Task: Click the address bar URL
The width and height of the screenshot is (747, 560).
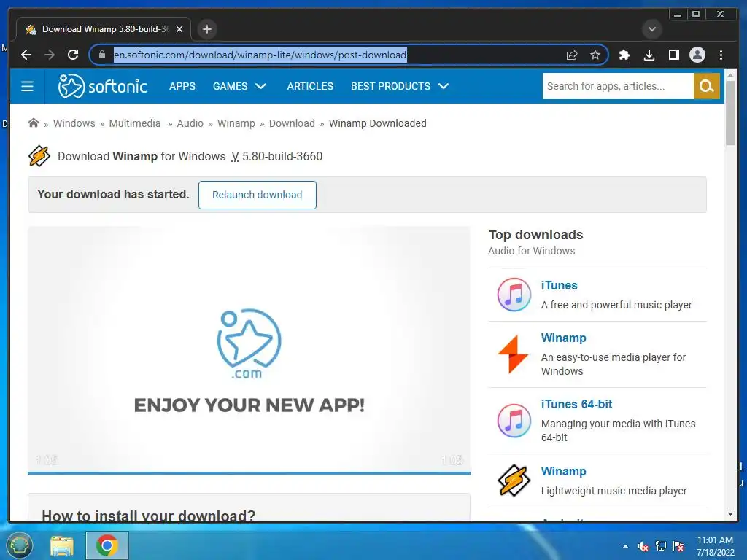Action: pos(260,55)
